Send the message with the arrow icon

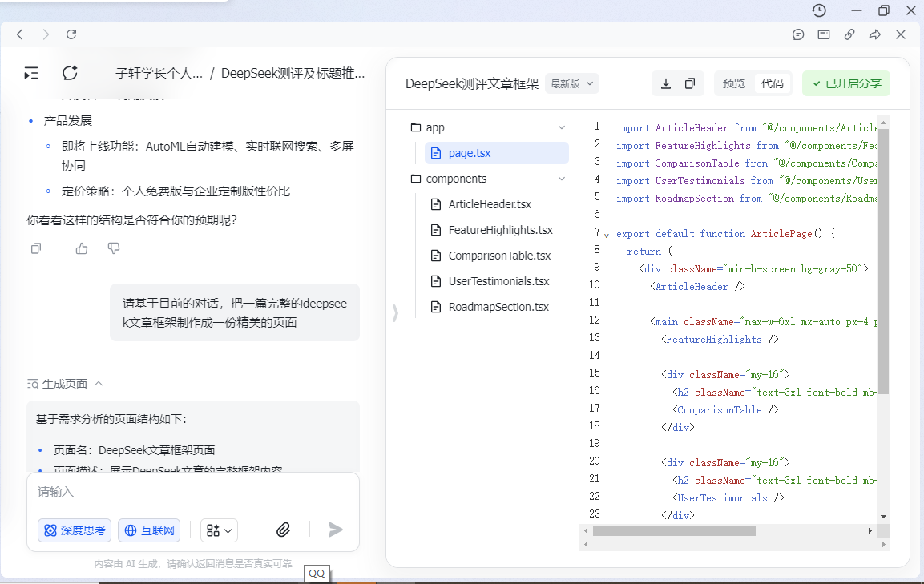pos(335,530)
